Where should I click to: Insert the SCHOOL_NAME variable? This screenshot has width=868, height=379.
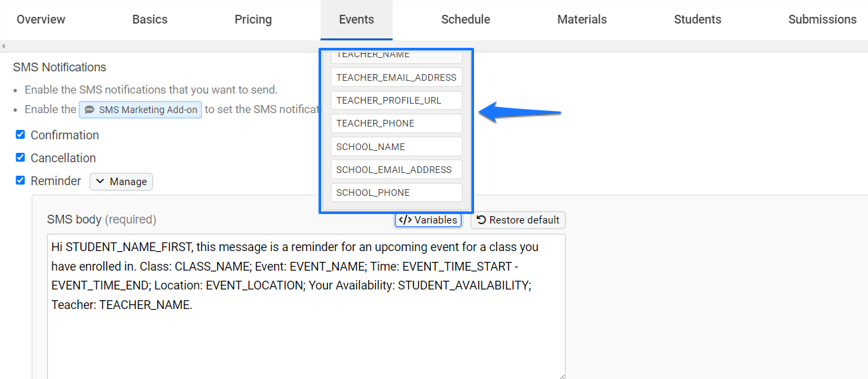point(397,147)
